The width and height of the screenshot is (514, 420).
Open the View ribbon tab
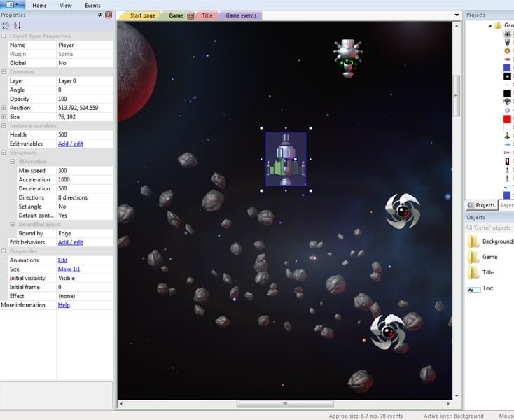coord(66,6)
